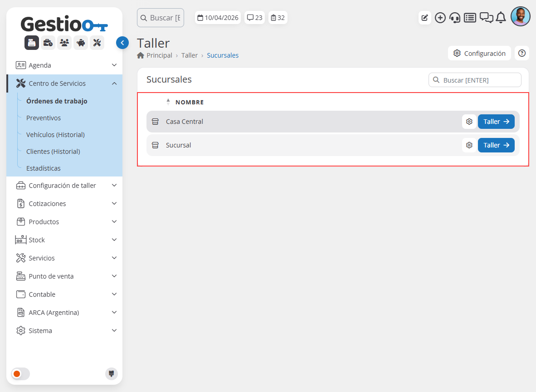Click the headset support icon
Image resolution: width=536 pixels, height=392 pixels.
pyautogui.click(x=455, y=18)
